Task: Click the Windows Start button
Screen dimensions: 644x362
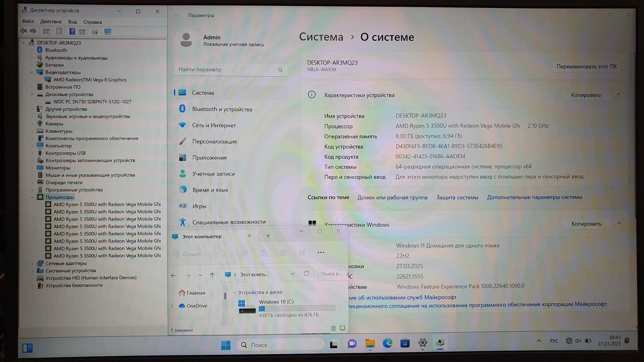Action: coord(225,345)
